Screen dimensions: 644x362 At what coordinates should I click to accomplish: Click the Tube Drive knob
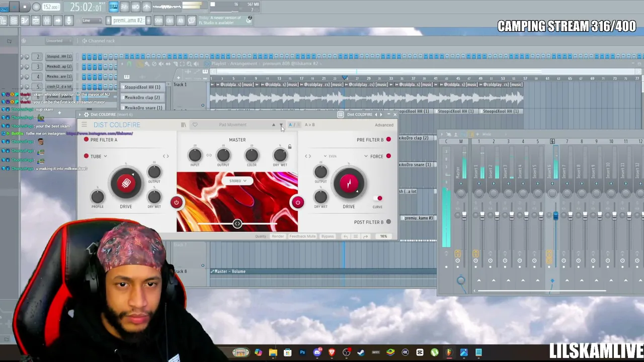pos(126,184)
